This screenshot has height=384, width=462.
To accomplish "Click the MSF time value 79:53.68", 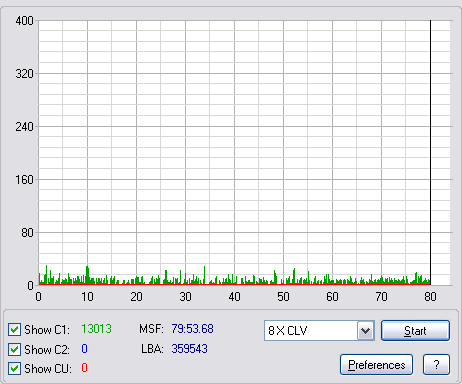I will click(192, 329).
